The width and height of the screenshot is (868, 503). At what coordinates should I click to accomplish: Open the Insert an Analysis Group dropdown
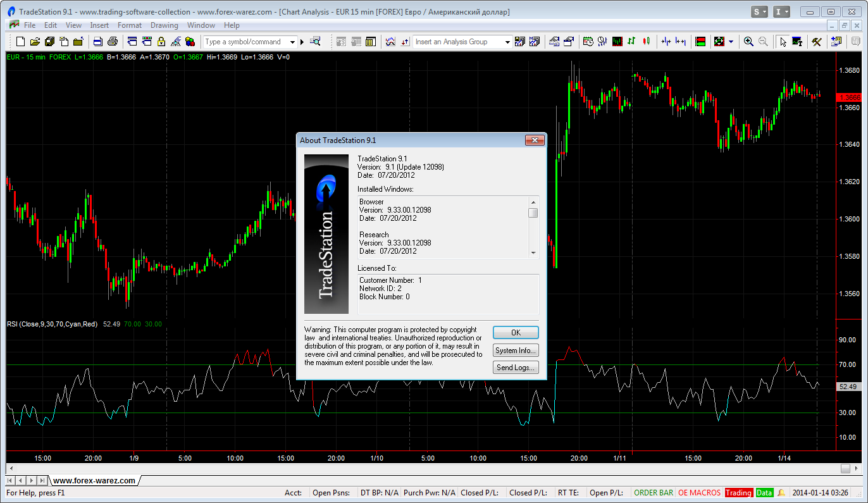click(x=507, y=42)
